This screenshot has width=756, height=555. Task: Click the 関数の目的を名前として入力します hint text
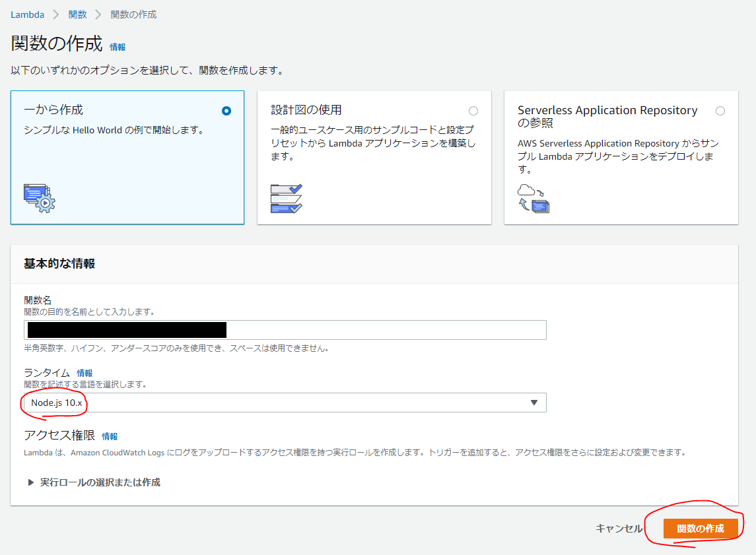click(89, 311)
